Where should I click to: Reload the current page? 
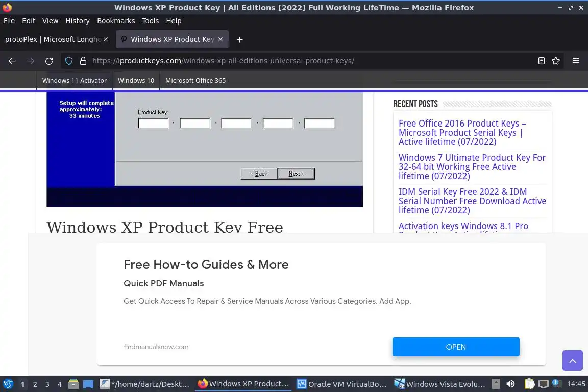point(49,61)
